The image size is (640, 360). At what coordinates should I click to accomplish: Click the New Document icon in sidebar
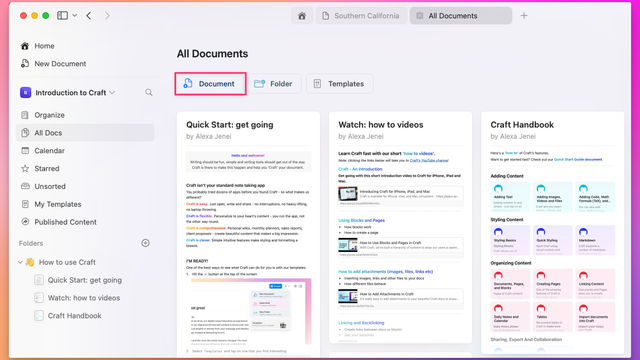[25, 64]
